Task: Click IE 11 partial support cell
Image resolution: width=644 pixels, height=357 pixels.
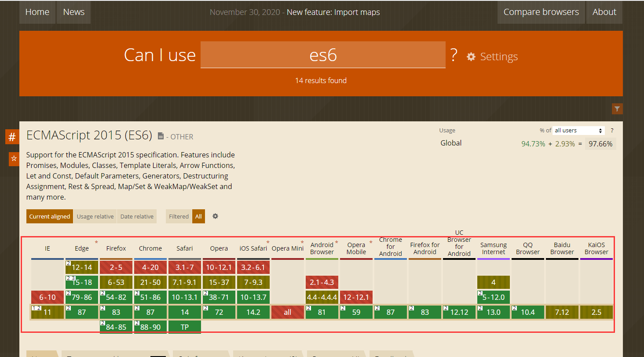Action: (x=48, y=312)
